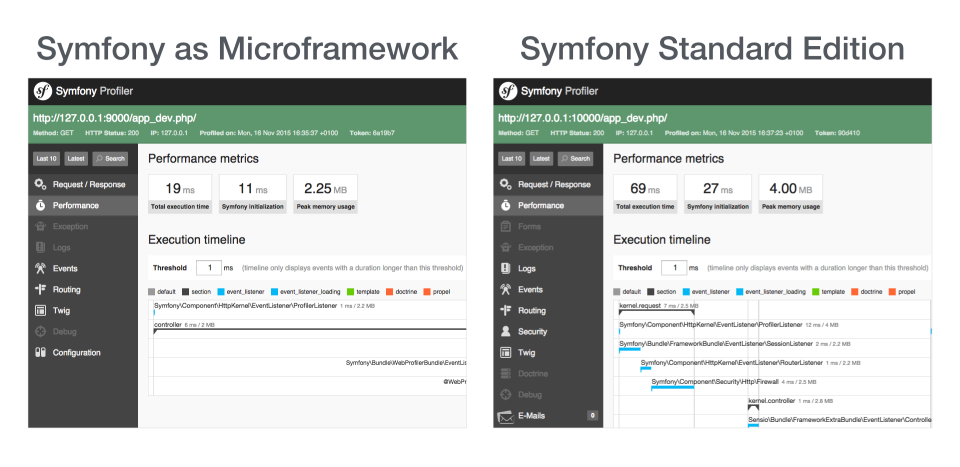
Task: Focus the Threshold input field in the Microframework profiler
Action: pos(208,268)
